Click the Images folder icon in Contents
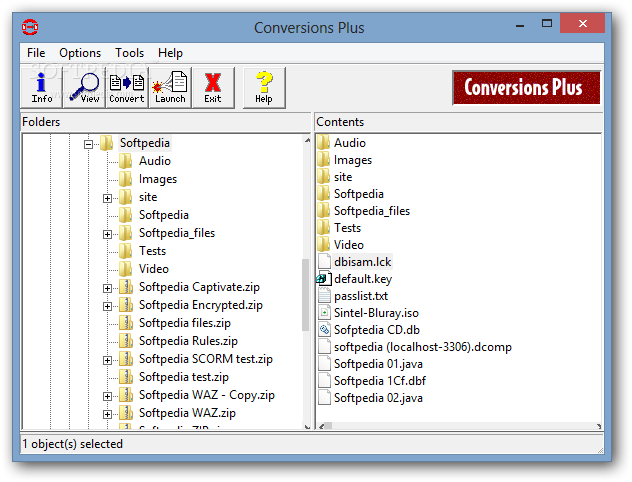 point(324,160)
